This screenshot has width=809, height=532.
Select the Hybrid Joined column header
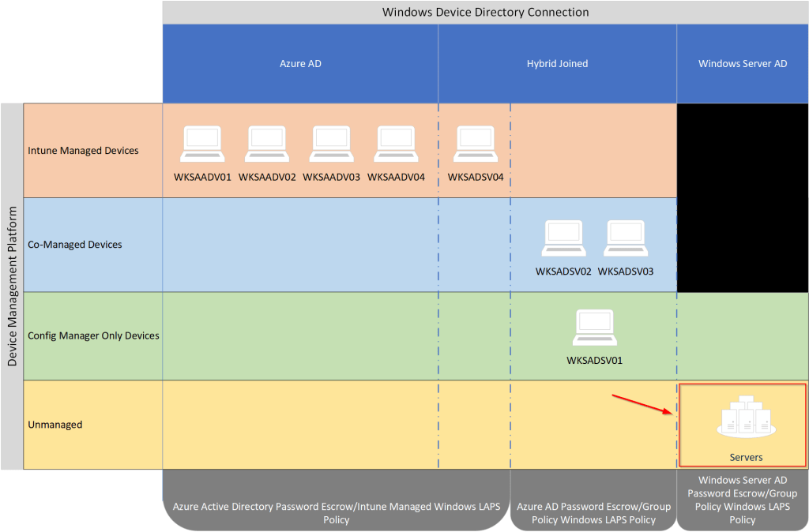(557, 64)
